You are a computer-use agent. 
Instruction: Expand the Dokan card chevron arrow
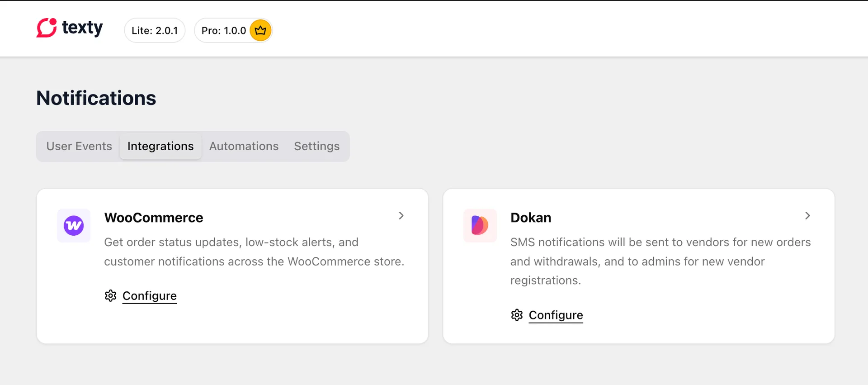[807, 216]
